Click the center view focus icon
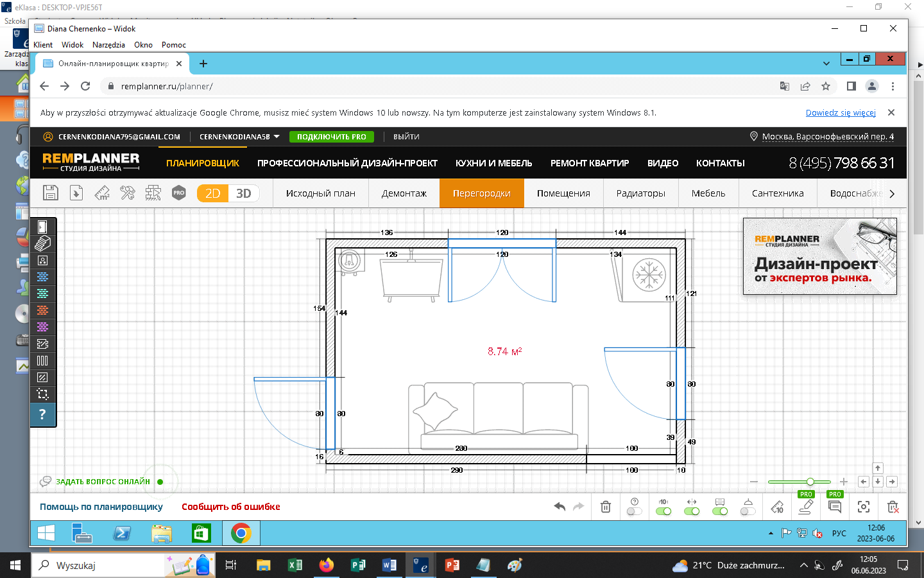The image size is (924, 578). pyautogui.click(x=864, y=507)
